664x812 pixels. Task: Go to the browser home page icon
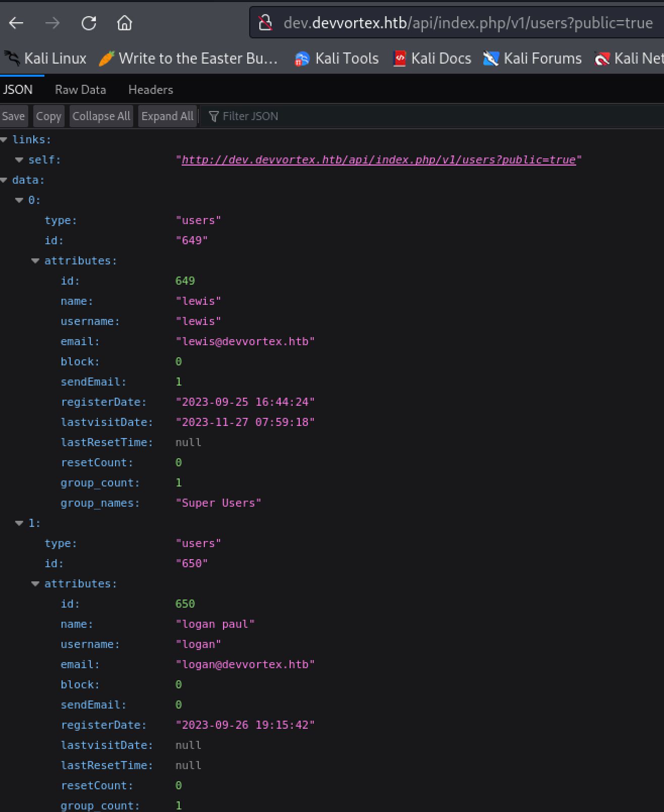pyautogui.click(x=125, y=23)
